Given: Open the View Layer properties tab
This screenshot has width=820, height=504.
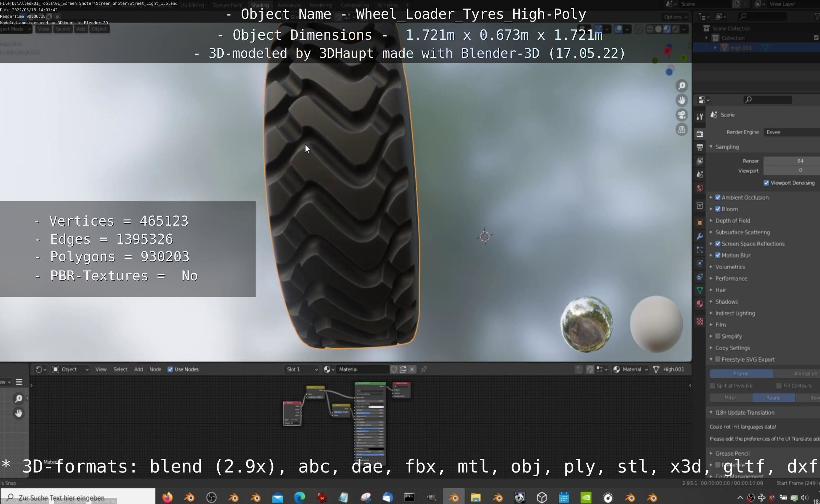Looking at the screenshot, I should pyautogui.click(x=700, y=161).
